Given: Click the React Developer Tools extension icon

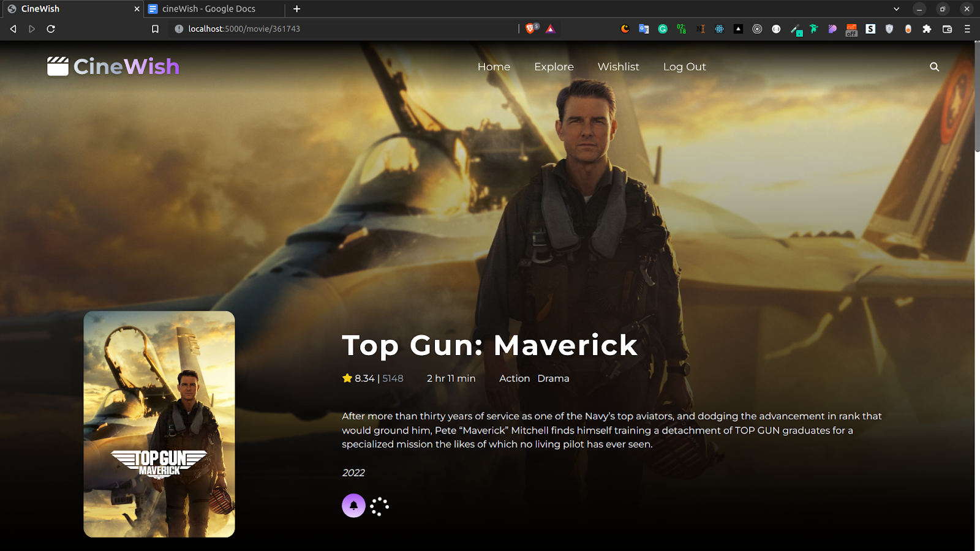Looking at the screenshot, I should (719, 29).
